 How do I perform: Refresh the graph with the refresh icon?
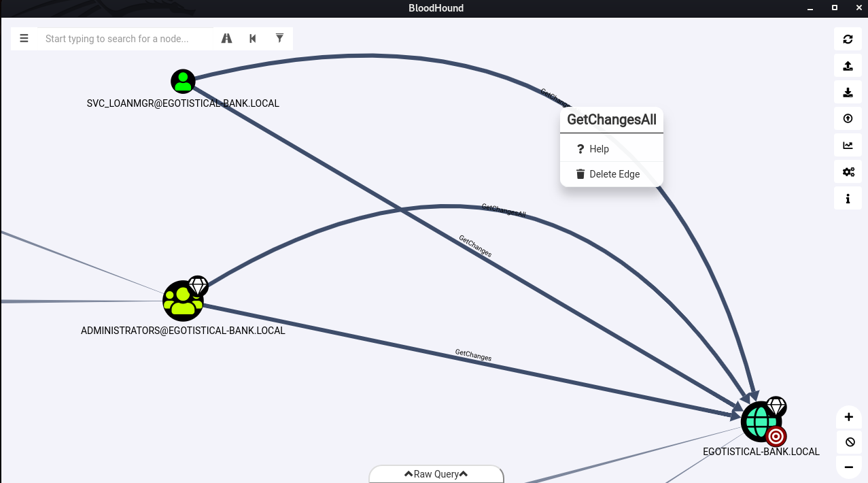[848, 39]
